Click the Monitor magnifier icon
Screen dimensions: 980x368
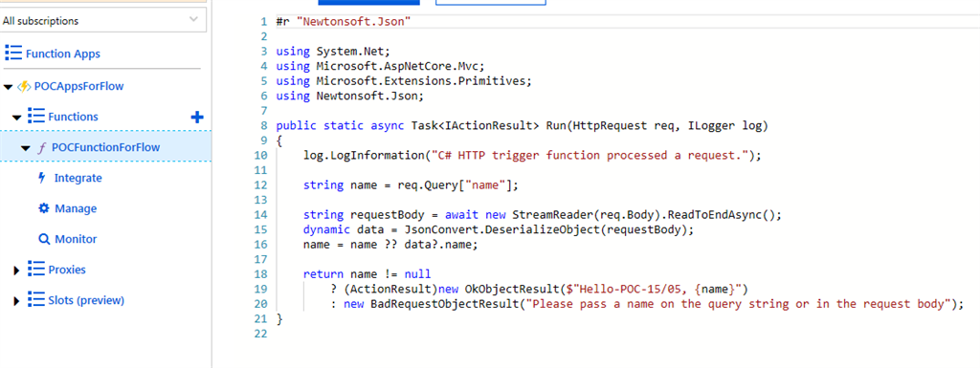44,239
